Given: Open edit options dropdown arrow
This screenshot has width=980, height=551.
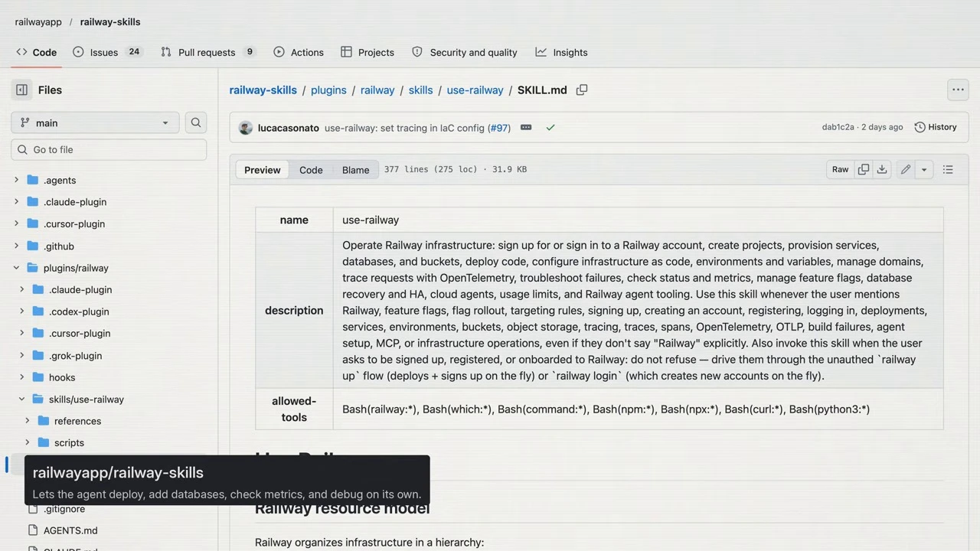Looking at the screenshot, I should click(924, 169).
